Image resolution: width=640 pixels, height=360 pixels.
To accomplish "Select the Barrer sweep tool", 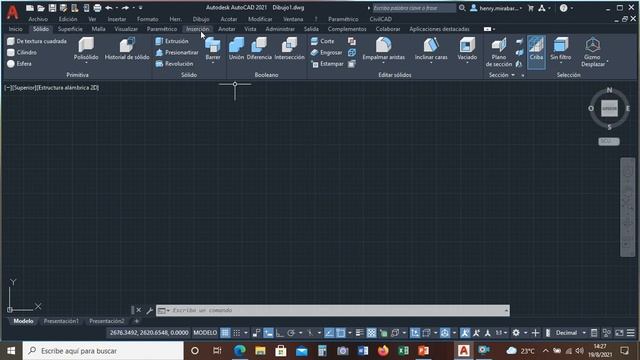I will [x=213, y=49].
